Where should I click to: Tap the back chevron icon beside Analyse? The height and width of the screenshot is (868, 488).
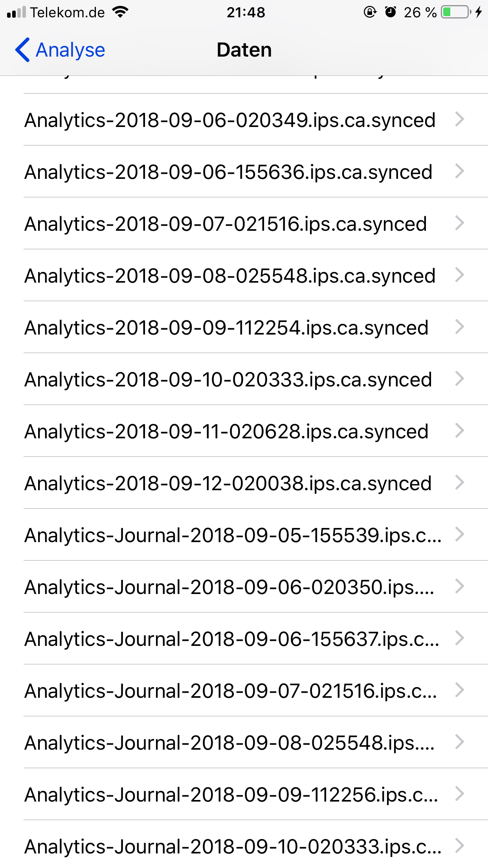22,50
